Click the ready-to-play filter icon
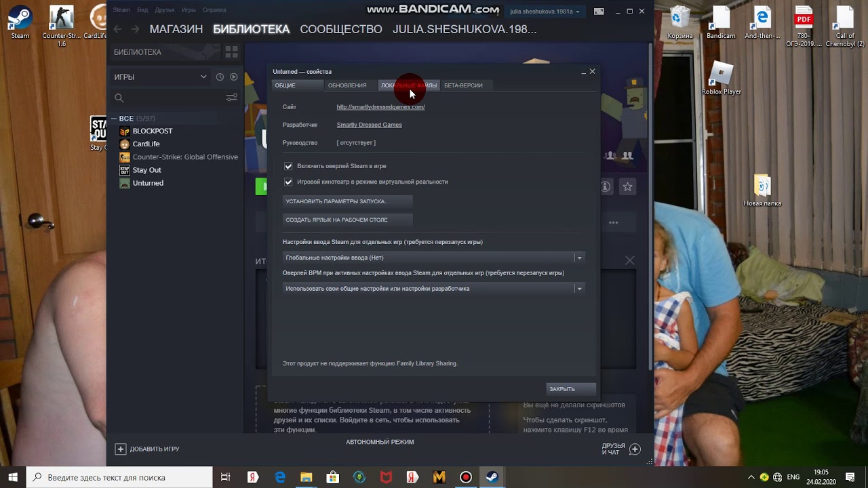The height and width of the screenshot is (488, 868). click(x=233, y=77)
